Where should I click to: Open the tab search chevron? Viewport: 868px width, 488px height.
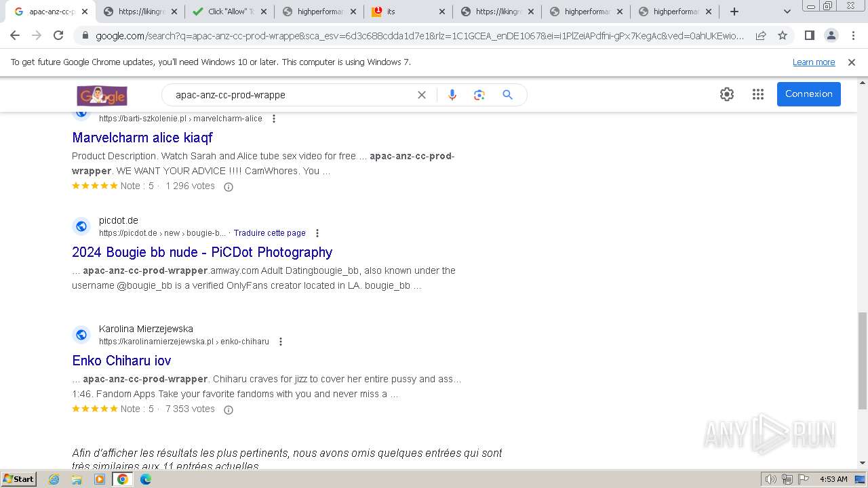787,12
